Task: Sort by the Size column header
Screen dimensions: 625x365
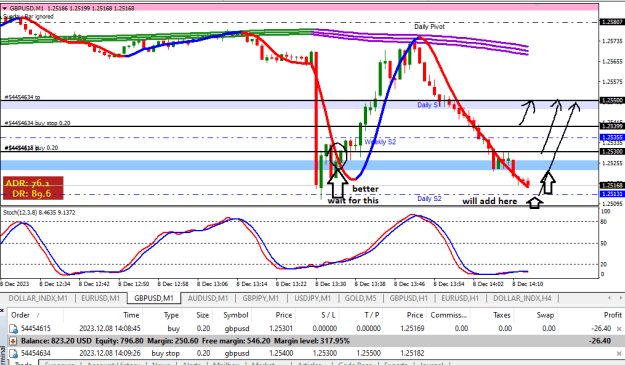Action: point(202,315)
